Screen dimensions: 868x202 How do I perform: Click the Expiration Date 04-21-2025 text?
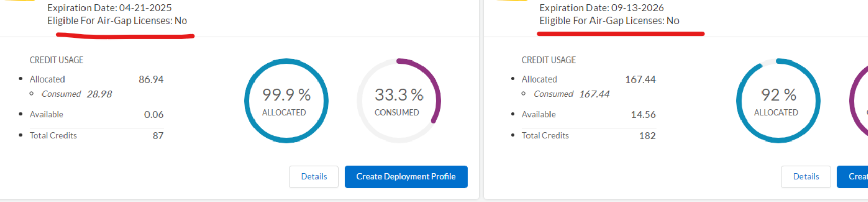click(x=109, y=8)
